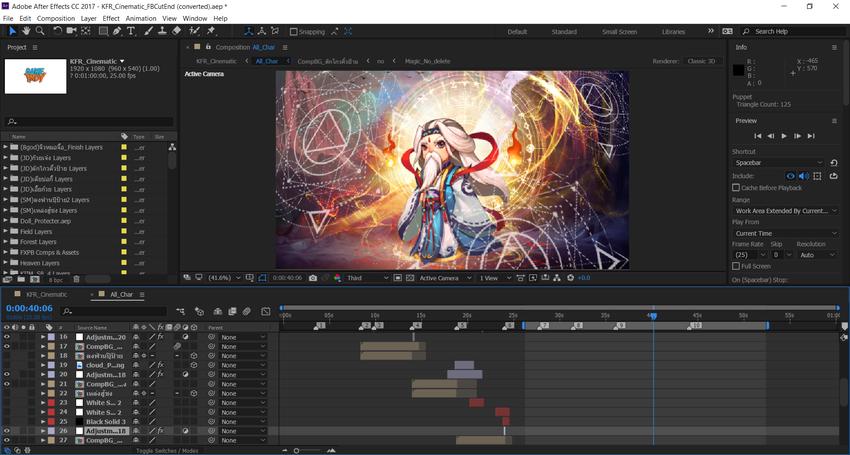This screenshot has width=850, height=455.
Task: Expand the Field Layers folder
Action: tap(5, 232)
